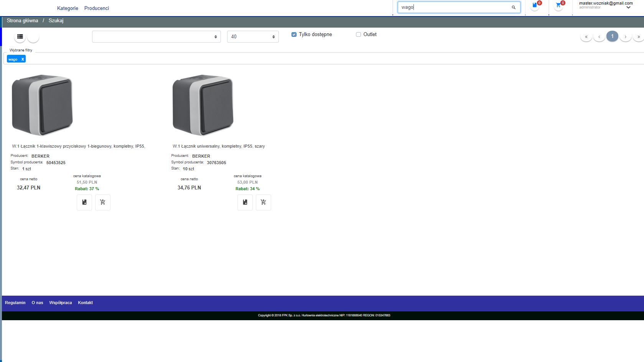Open the Regulamin footer link
The image size is (644, 362).
coord(15,303)
